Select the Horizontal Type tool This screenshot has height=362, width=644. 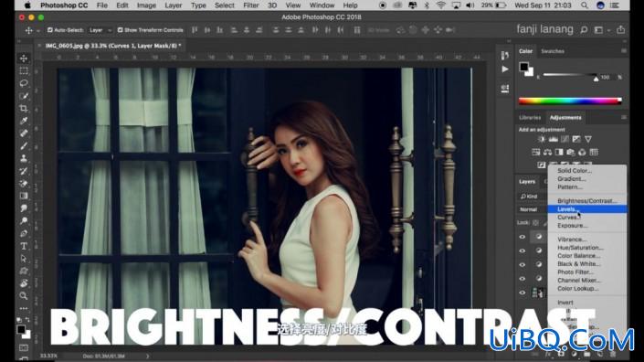click(x=24, y=246)
